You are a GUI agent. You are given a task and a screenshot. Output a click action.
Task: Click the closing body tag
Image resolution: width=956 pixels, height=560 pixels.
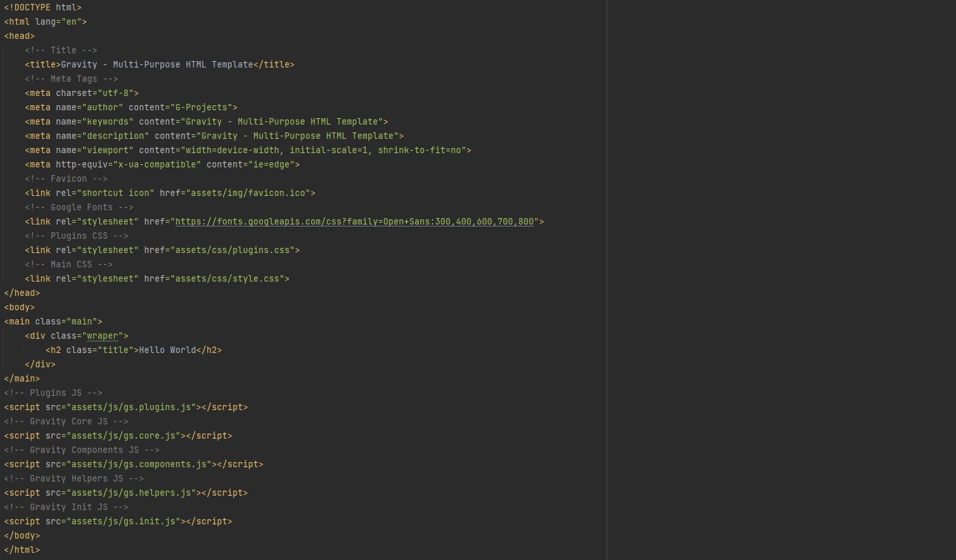pyautogui.click(x=22, y=536)
